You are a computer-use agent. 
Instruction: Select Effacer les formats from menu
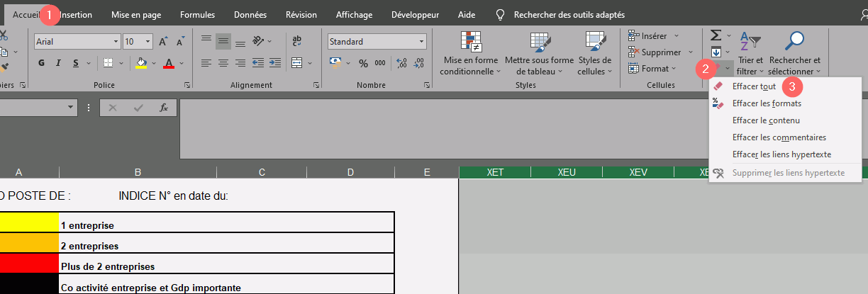(767, 103)
